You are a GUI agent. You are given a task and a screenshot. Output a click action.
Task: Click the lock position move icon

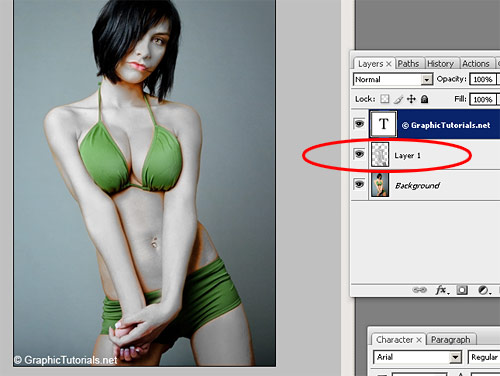(x=412, y=99)
